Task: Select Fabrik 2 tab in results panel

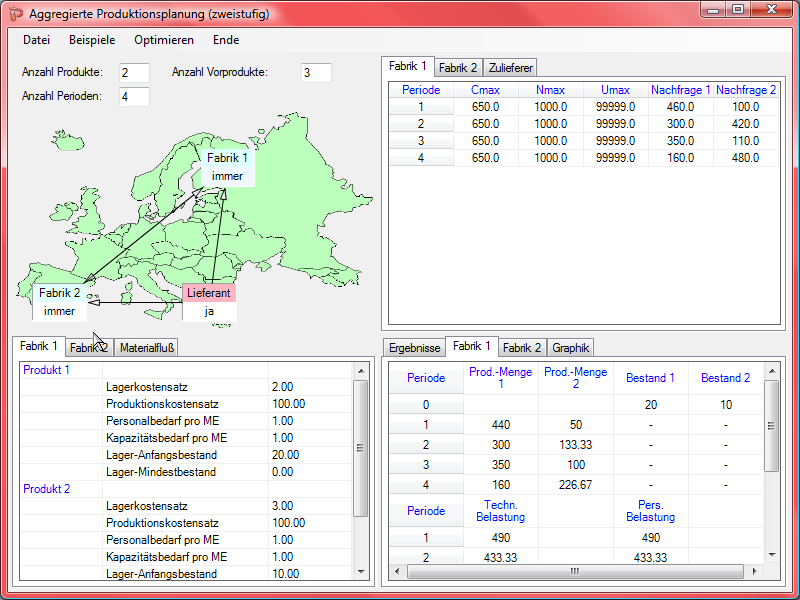Action: pos(522,348)
